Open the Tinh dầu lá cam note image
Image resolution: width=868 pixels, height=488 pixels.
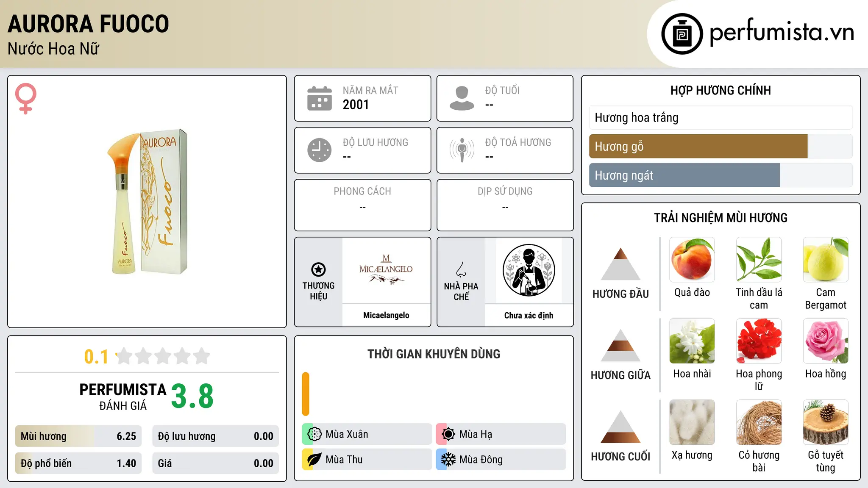click(x=759, y=260)
